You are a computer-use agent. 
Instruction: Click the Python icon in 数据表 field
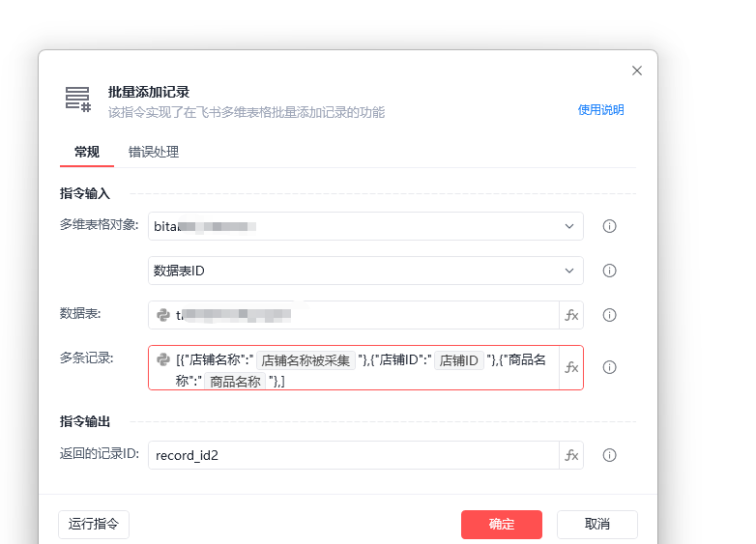click(x=163, y=315)
